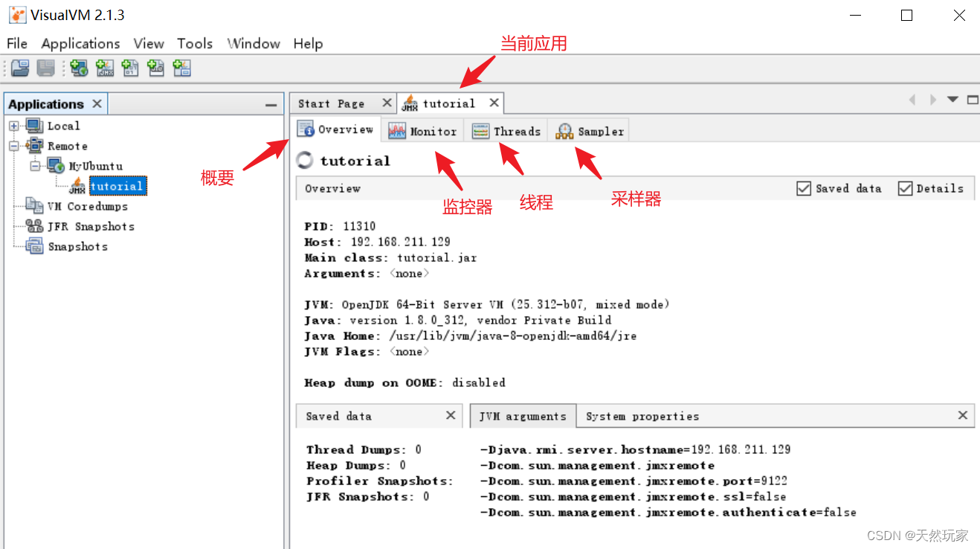This screenshot has width=980, height=549.
Task: Click the Sampler tab's stopwatch icon
Action: pyautogui.click(x=565, y=132)
